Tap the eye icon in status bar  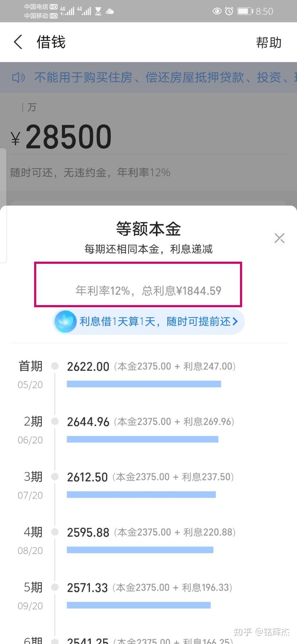(217, 11)
